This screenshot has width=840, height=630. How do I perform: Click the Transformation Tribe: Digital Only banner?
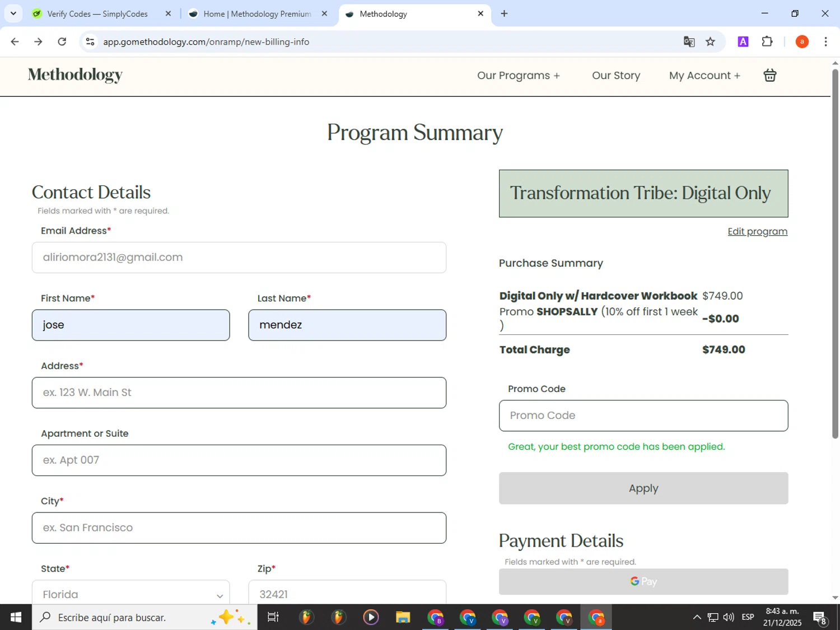[643, 193]
